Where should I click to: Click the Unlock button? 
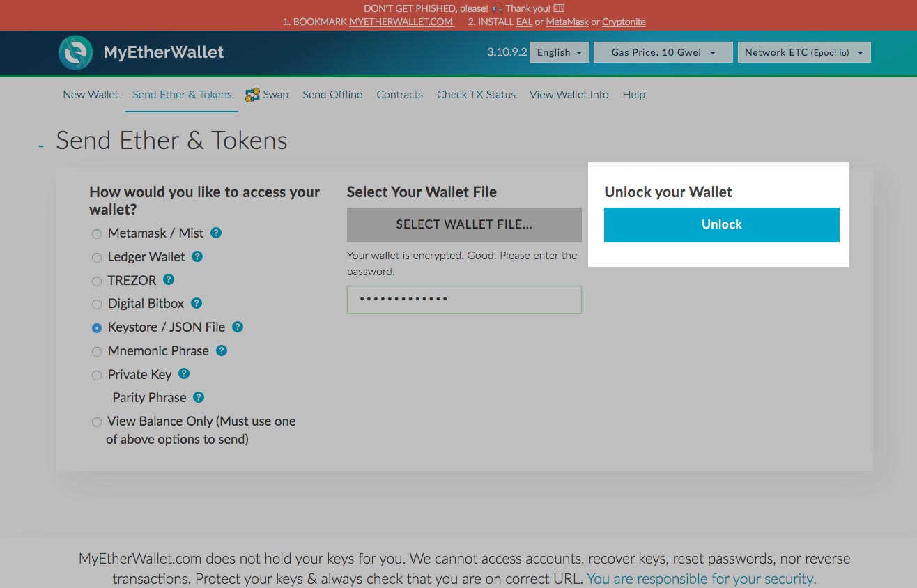(722, 224)
